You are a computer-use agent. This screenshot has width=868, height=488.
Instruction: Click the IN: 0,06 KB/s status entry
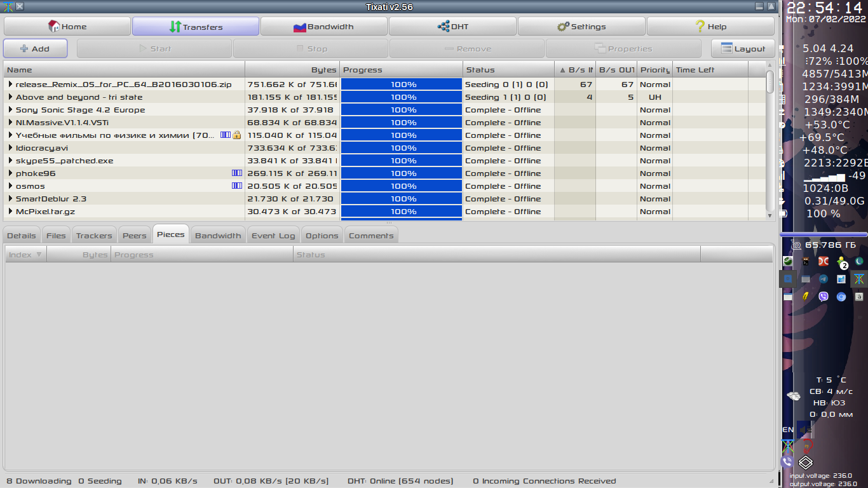coord(168,481)
